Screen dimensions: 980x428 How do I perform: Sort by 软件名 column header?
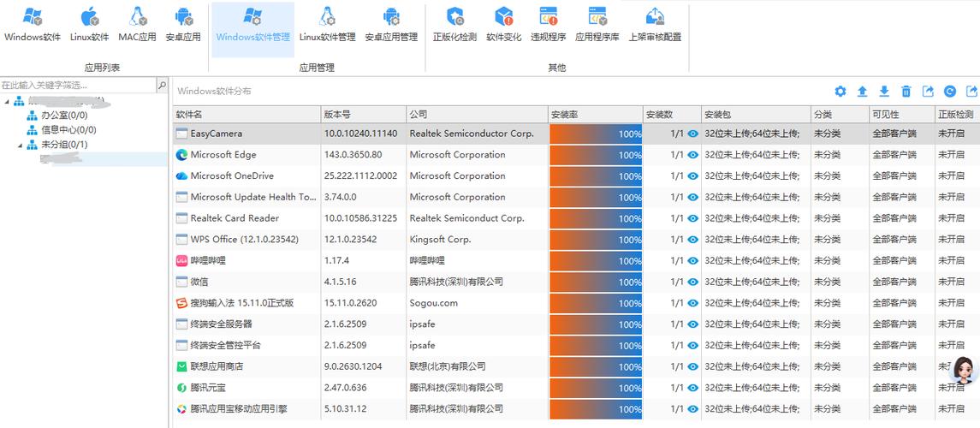pyautogui.click(x=246, y=115)
